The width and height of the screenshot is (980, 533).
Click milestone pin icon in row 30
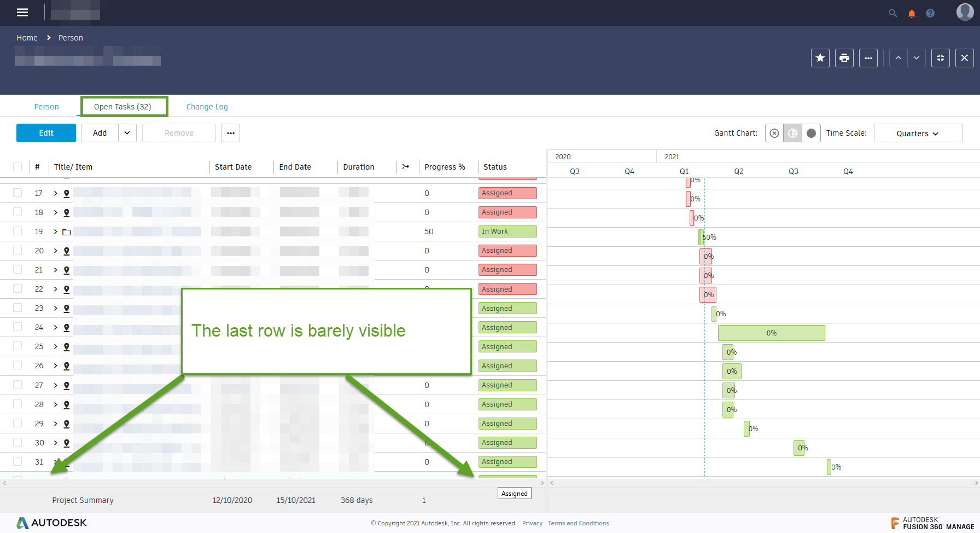click(x=67, y=443)
